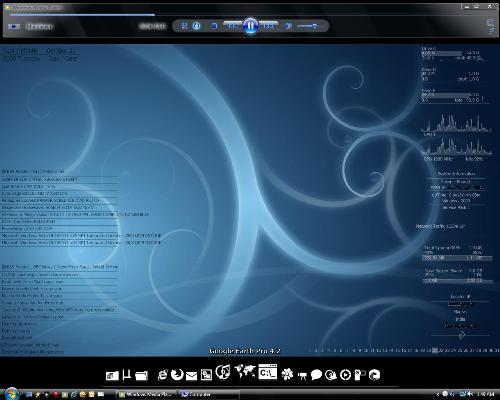
Task: Show hidden tray icons arrow
Action: (438, 394)
